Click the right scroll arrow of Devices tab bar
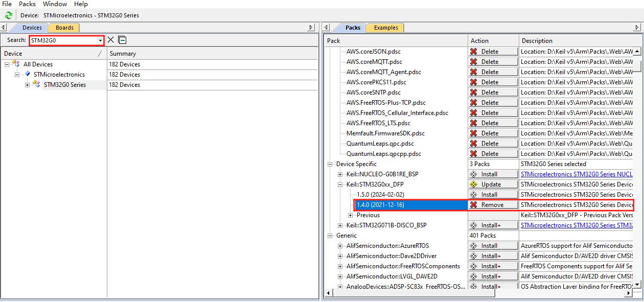Viewport: 644px width, 302px height. pyautogui.click(x=311, y=28)
